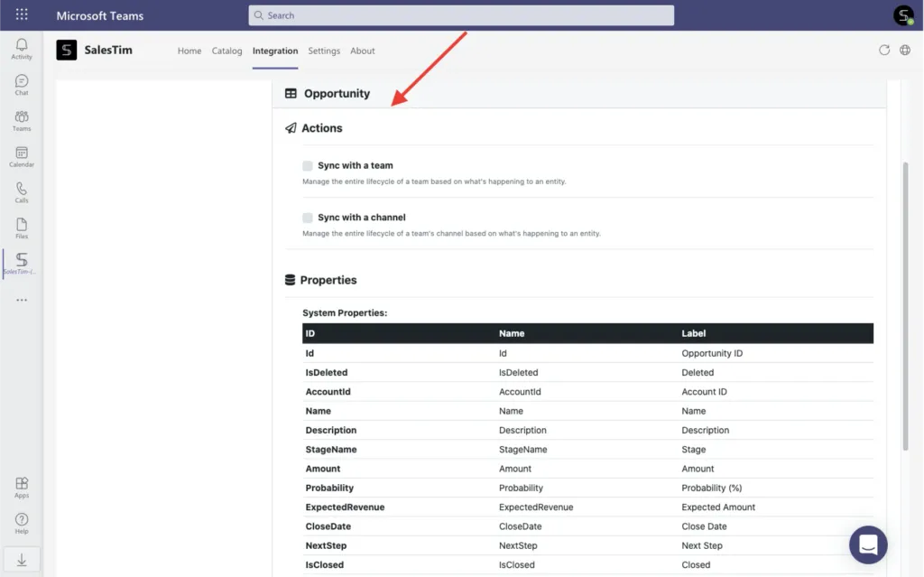Open the Microsoft Teams app launcher grid
This screenshot has width=924, height=577.
click(22, 14)
